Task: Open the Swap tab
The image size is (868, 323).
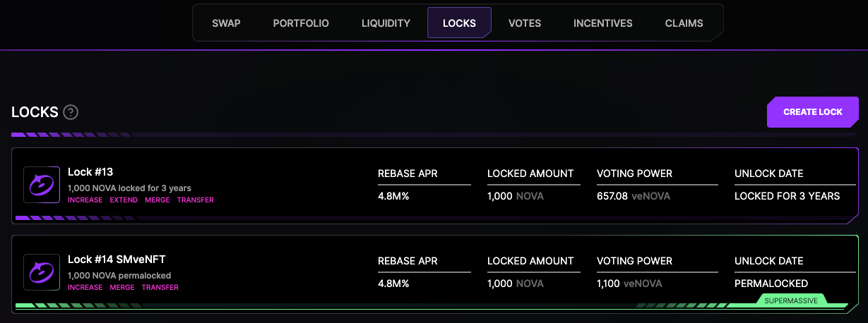Action: (x=226, y=23)
